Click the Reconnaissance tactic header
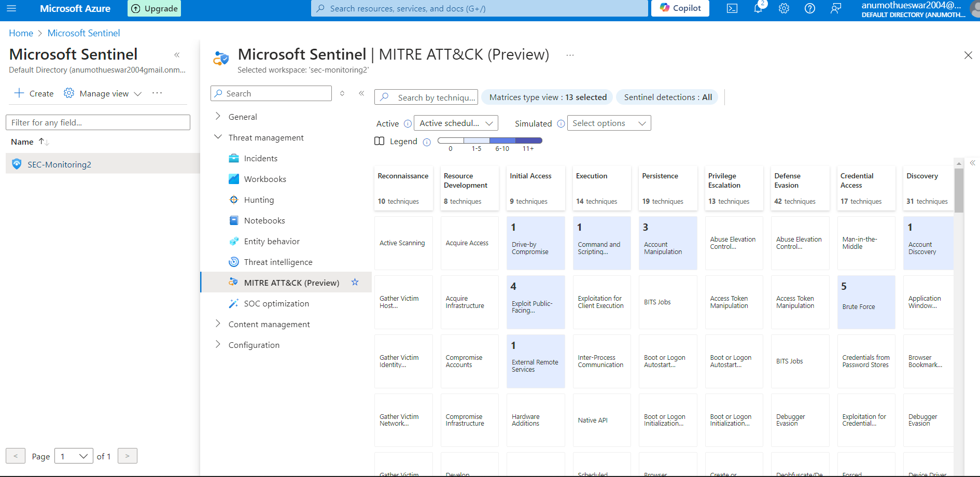The height and width of the screenshot is (477, 980). coord(403,188)
